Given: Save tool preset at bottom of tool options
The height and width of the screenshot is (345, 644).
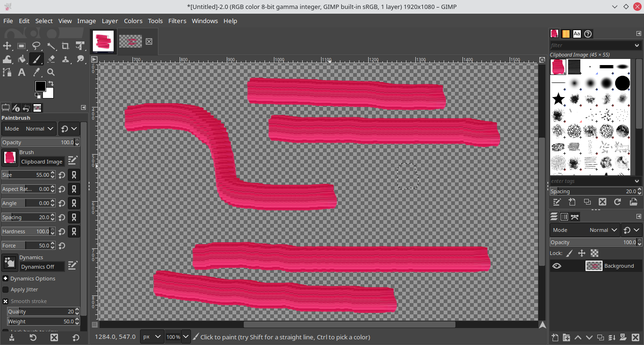Looking at the screenshot, I should (11, 337).
